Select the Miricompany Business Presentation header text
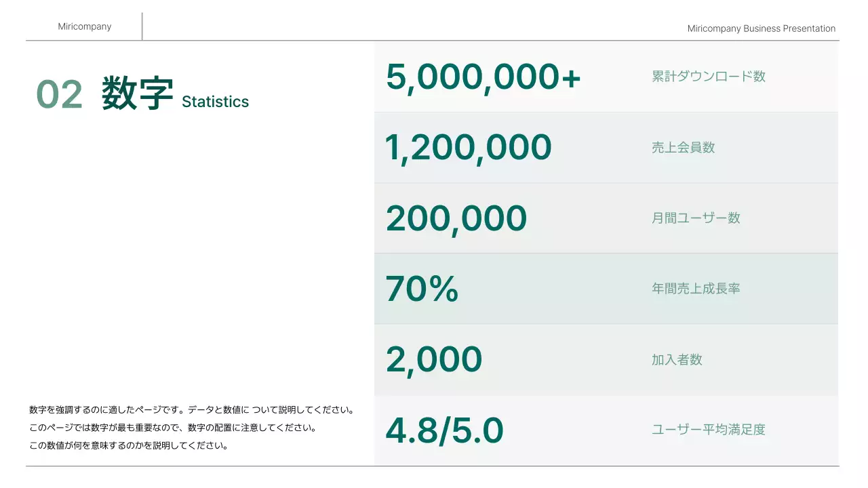 (761, 28)
